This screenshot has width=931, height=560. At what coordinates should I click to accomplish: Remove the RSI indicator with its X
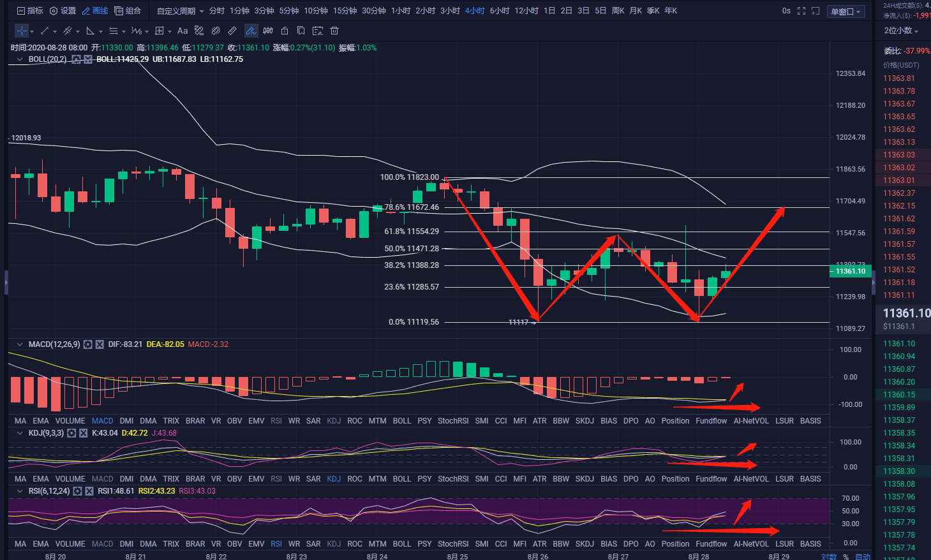click(x=89, y=491)
